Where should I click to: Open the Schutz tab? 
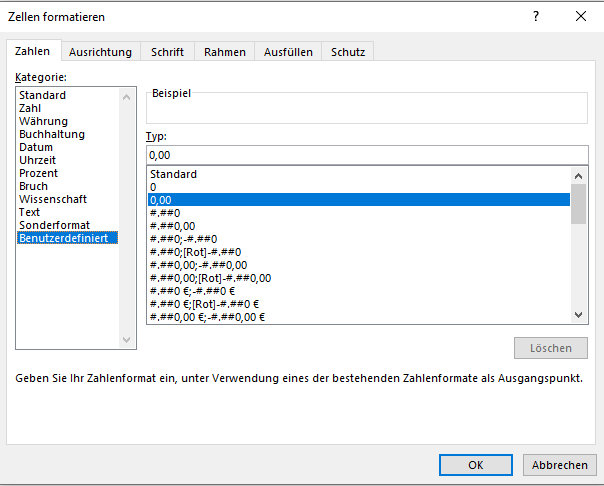pyautogui.click(x=347, y=52)
